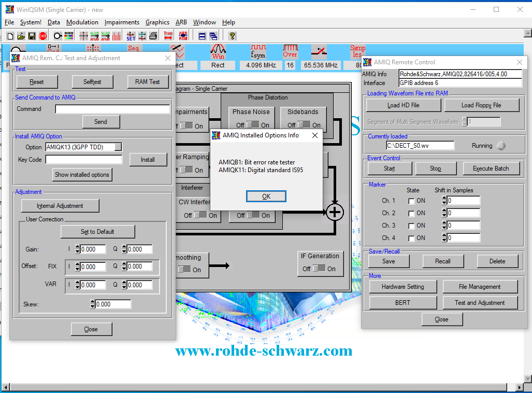Click the Selftest button
This screenshot has width=532, height=393.
pyautogui.click(x=92, y=82)
